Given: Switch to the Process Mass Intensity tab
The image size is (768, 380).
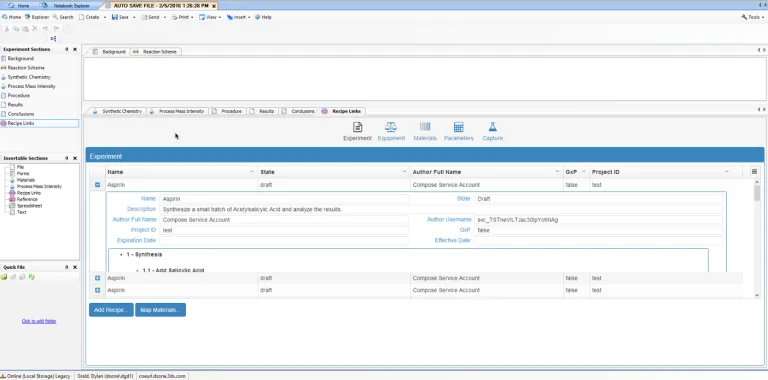Looking at the screenshot, I should click(177, 111).
